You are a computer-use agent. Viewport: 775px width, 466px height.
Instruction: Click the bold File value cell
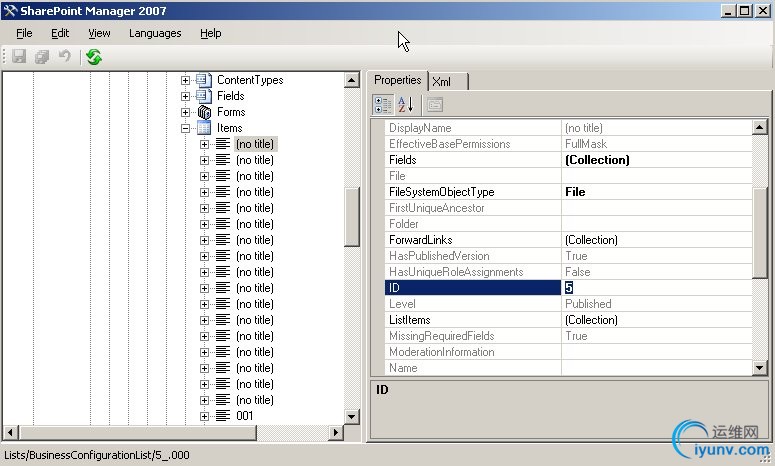coord(657,192)
